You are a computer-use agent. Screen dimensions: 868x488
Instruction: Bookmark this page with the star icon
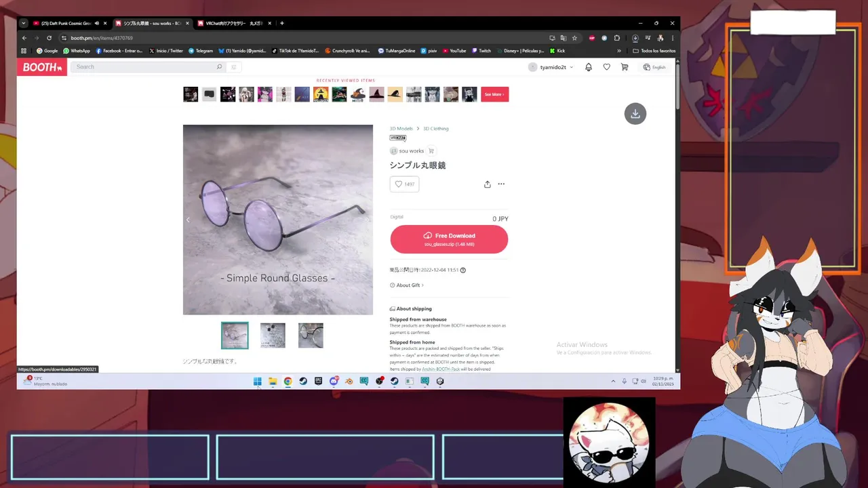574,38
